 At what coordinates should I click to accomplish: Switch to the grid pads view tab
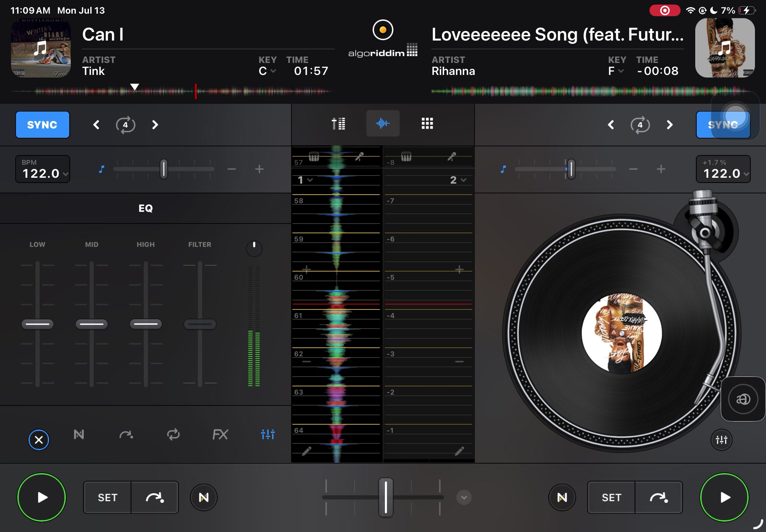pos(427,123)
